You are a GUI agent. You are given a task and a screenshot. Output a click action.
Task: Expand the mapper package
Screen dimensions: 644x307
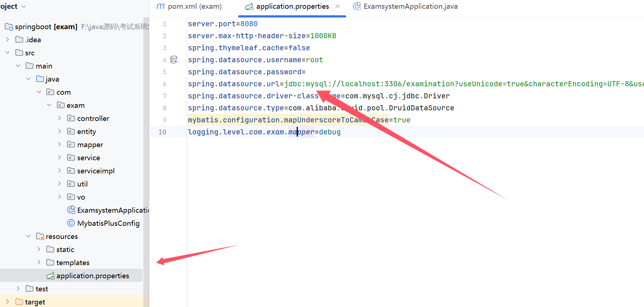click(60, 145)
